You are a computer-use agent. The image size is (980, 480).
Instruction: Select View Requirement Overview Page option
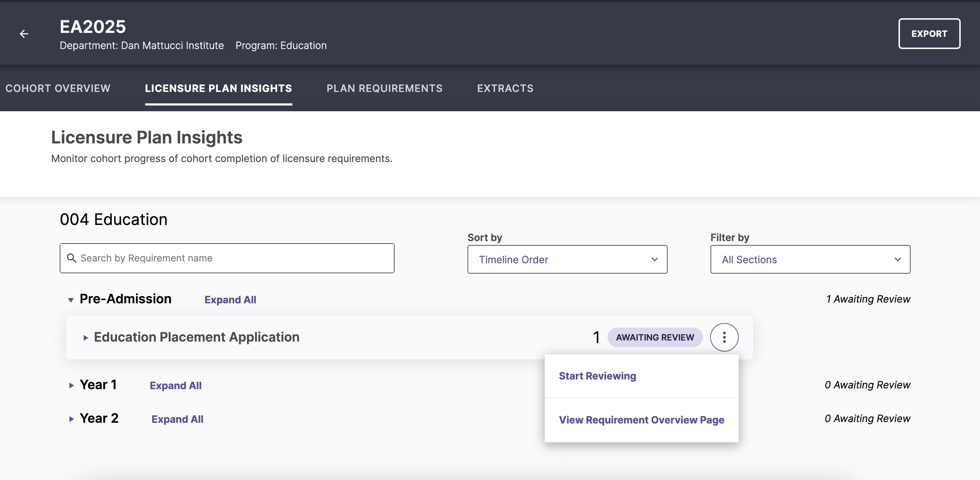pos(642,420)
